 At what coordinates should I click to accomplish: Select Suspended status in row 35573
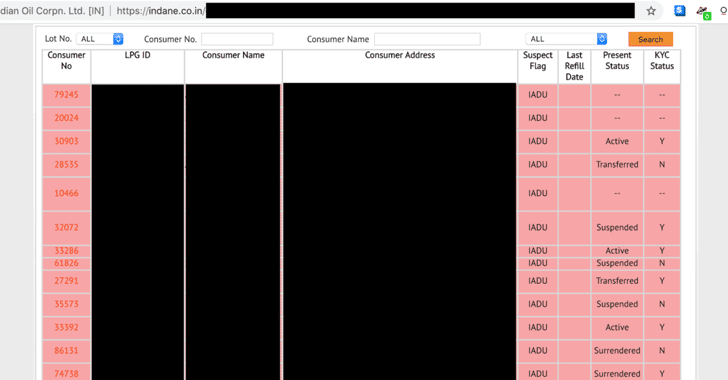click(617, 304)
